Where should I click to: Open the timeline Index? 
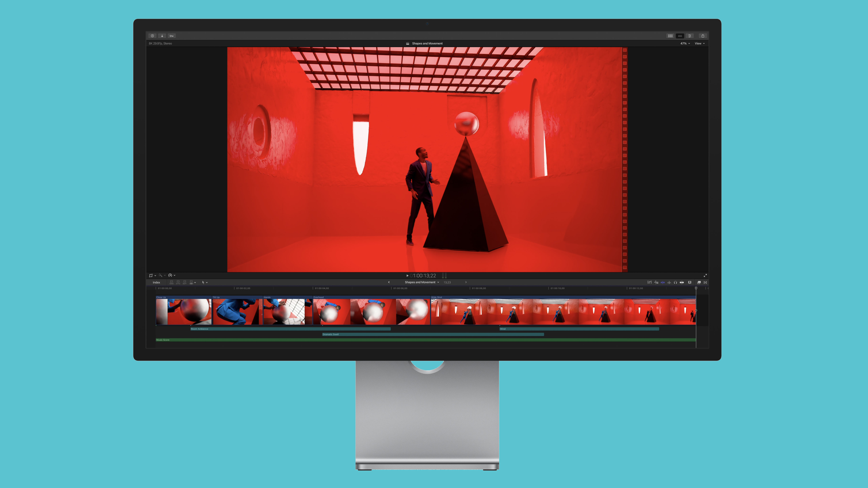click(x=156, y=282)
